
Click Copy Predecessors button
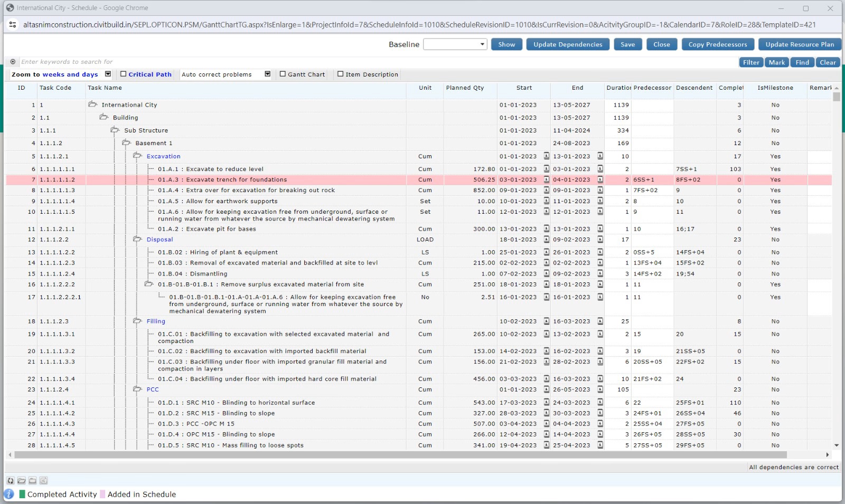(718, 44)
